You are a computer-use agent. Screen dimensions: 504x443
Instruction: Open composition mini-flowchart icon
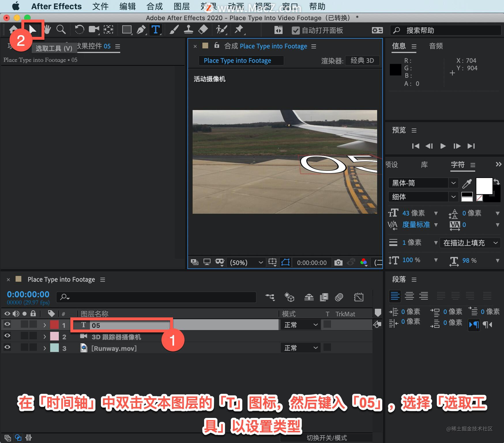click(x=270, y=297)
